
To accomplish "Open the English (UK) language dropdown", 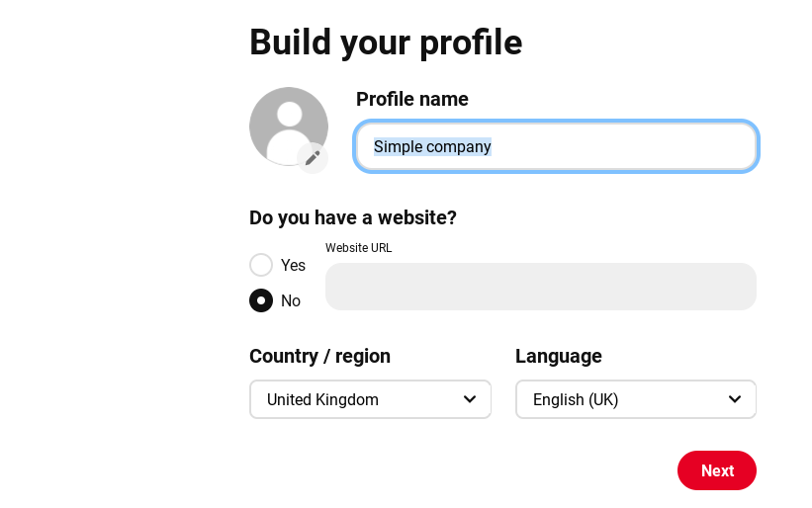I will 636,399.
